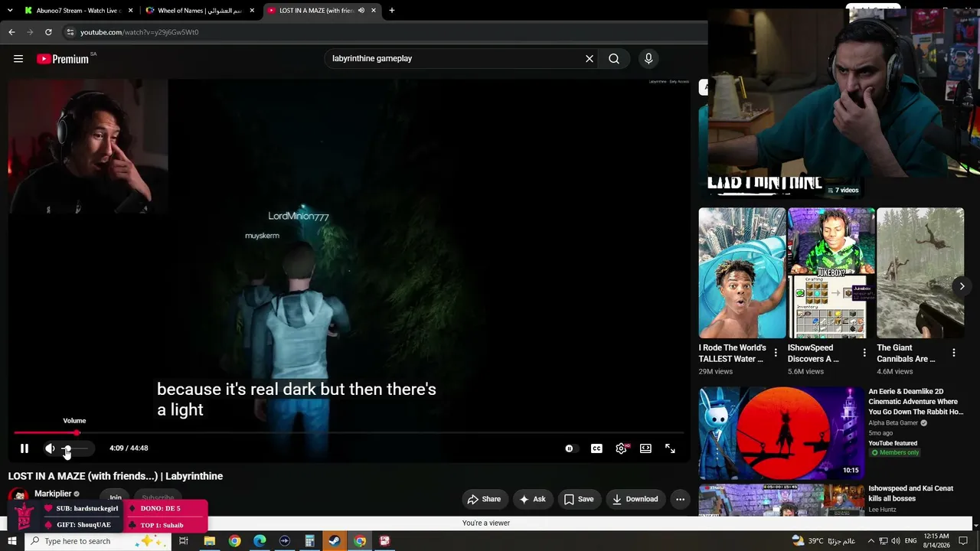
Task: View site information icon in the address bar
Action: [x=70, y=32]
